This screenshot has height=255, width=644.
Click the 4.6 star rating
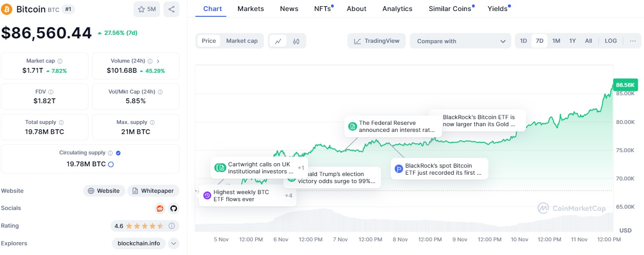coord(139,226)
